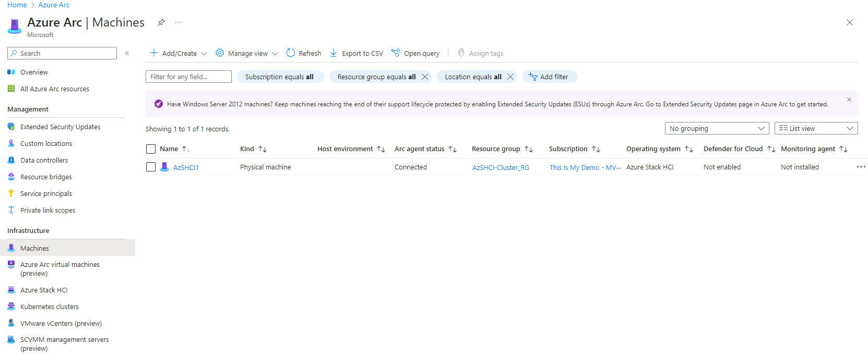The height and width of the screenshot is (356, 868).
Task: Click the Filter for any field input
Action: [188, 77]
